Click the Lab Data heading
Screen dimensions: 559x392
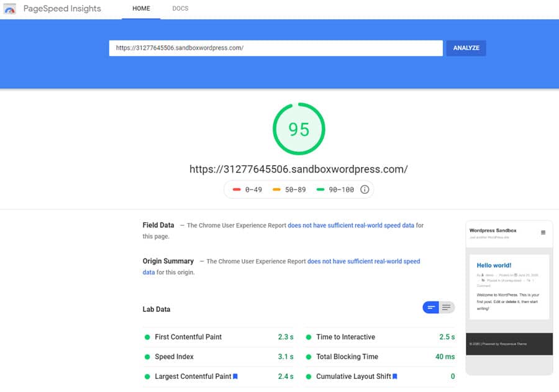point(157,309)
